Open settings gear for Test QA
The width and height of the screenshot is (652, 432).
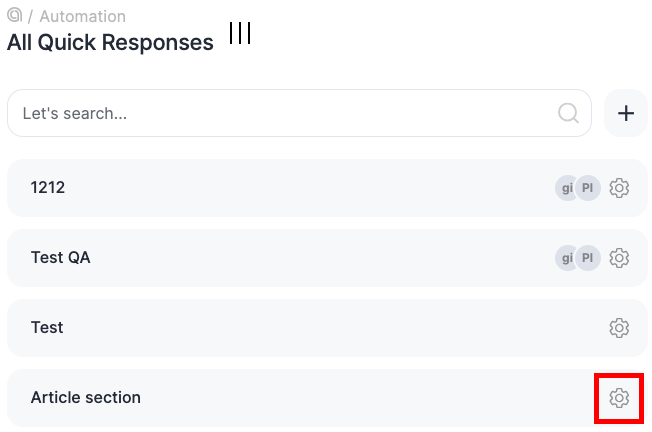click(x=619, y=258)
